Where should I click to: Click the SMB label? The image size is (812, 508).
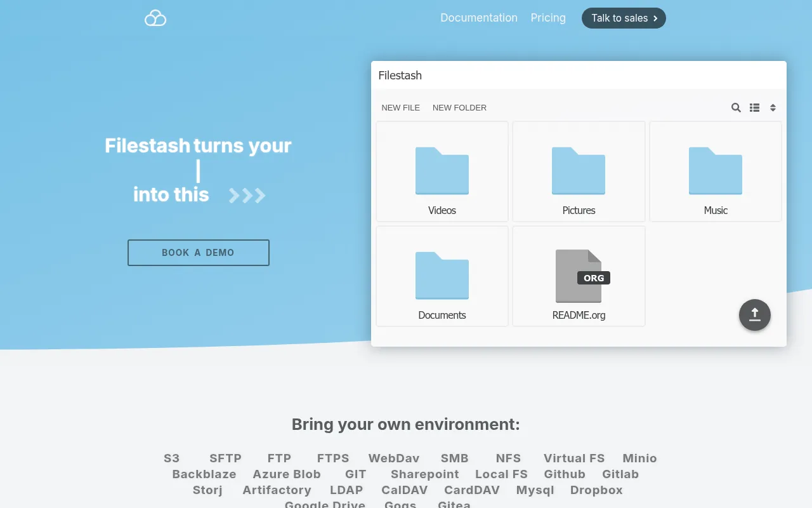tap(455, 458)
